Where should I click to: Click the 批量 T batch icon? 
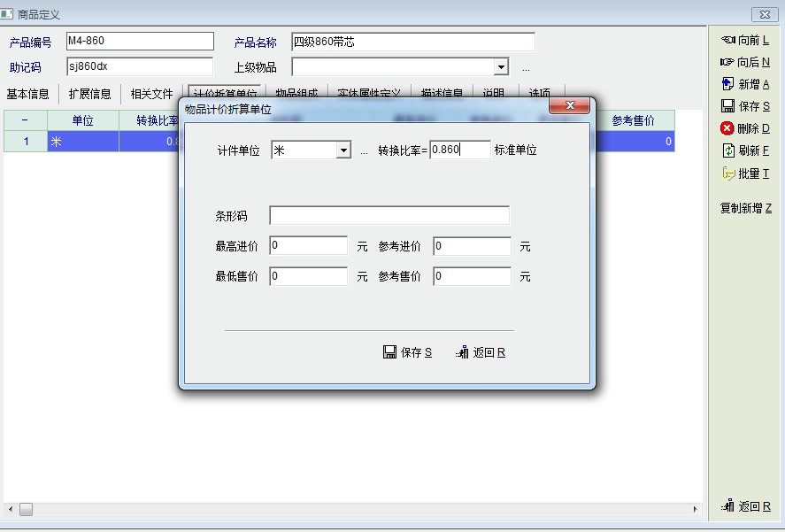click(x=728, y=173)
